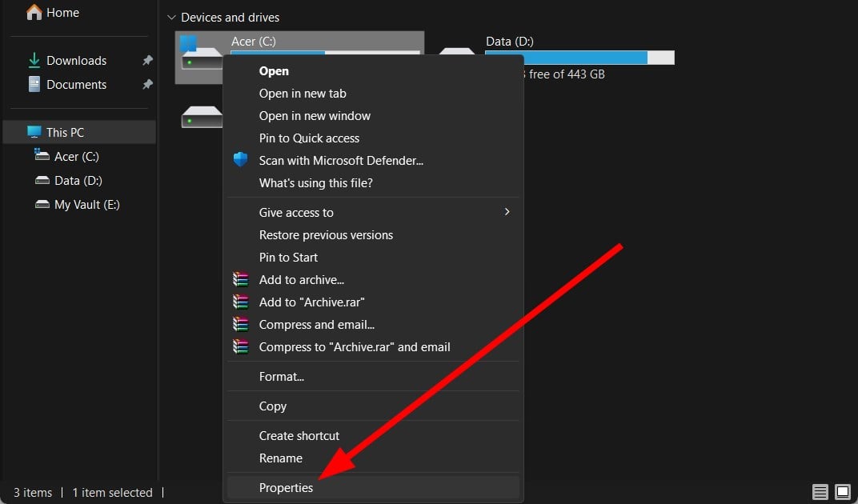Image resolution: width=858 pixels, height=504 pixels.
Task: Select Create shortcut
Action: pos(373,435)
